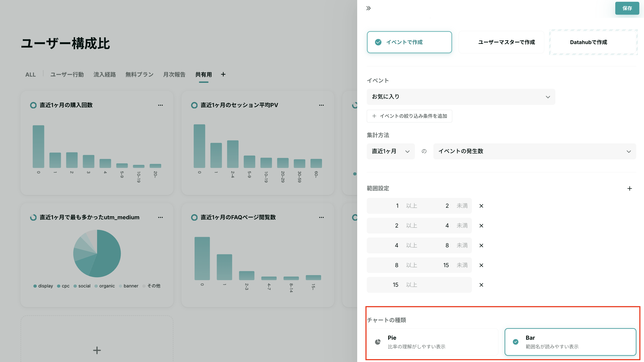This screenshot has height=362, width=644.
Task: Open menu for utm_medium card
Action: 161,218
